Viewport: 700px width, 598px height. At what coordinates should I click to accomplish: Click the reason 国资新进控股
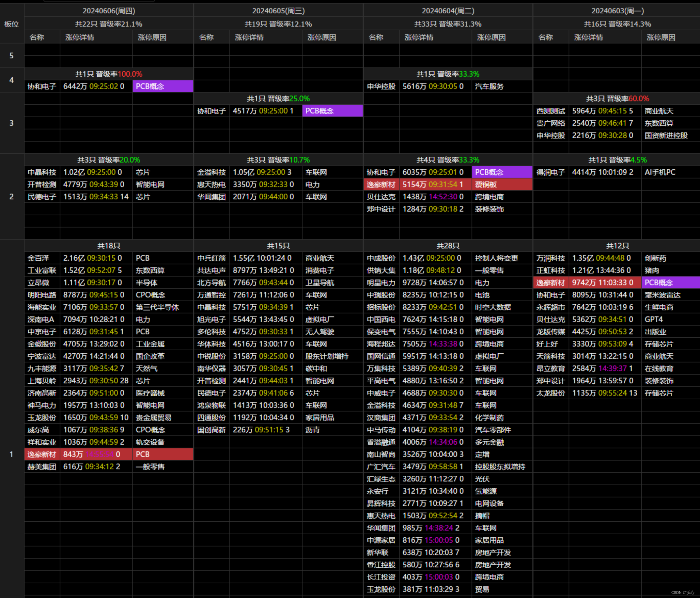(666, 136)
